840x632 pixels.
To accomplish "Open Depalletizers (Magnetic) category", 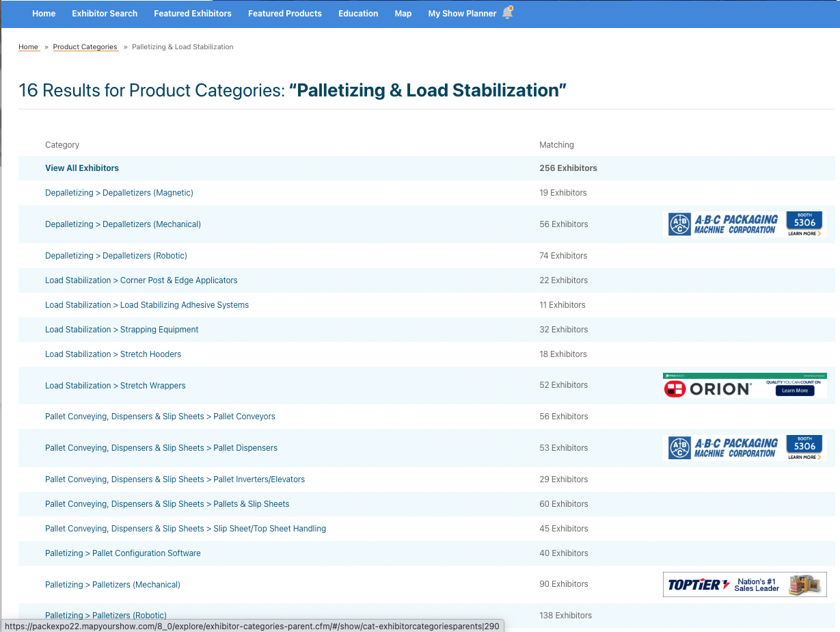I will click(119, 192).
